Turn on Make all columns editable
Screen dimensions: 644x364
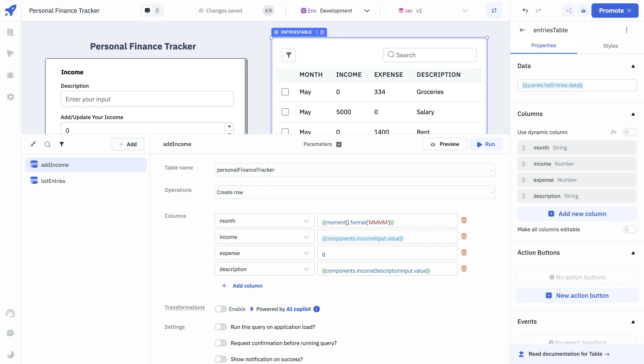click(629, 229)
